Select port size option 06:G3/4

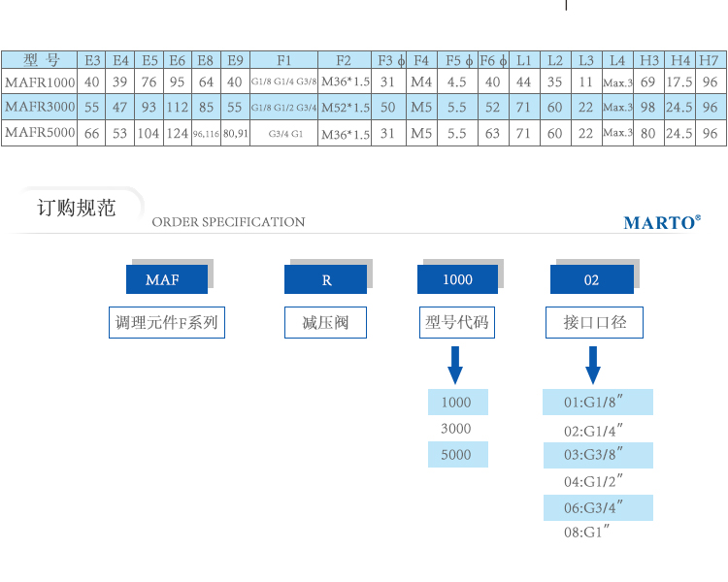click(596, 507)
